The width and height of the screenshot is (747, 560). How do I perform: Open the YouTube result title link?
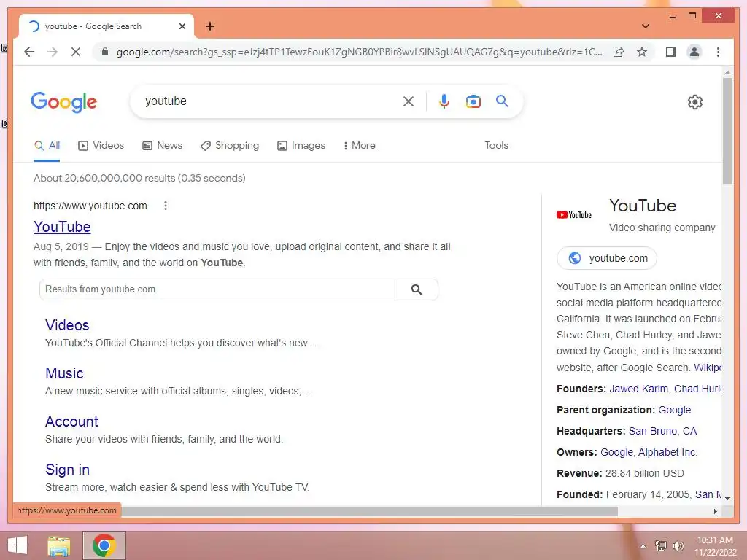tap(62, 227)
